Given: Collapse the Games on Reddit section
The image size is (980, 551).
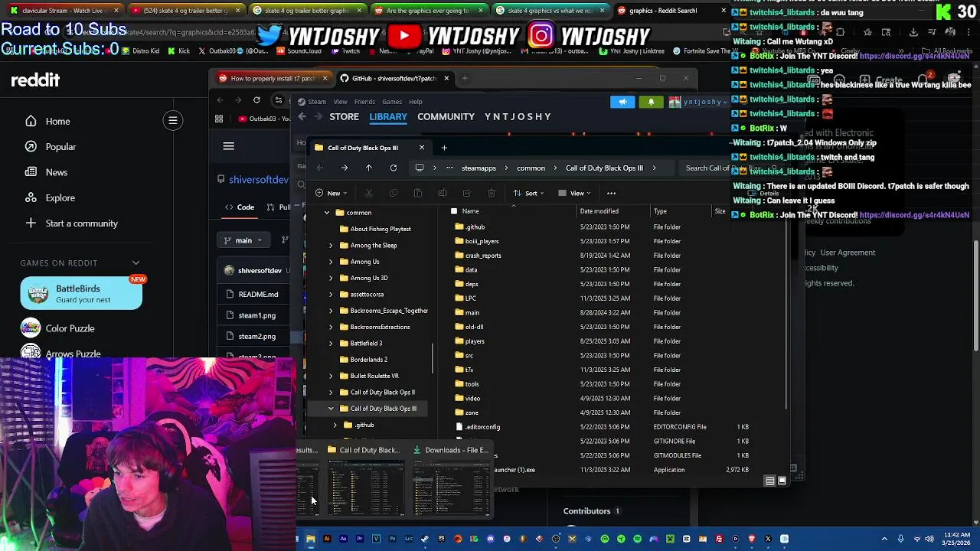Looking at the screenshot, I should [136, 262].
